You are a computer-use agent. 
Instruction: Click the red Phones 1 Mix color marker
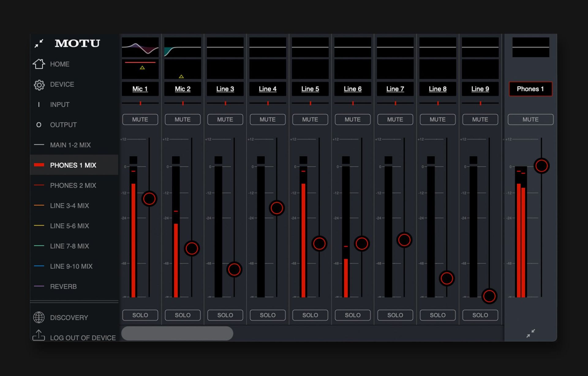tap(39, 165)
